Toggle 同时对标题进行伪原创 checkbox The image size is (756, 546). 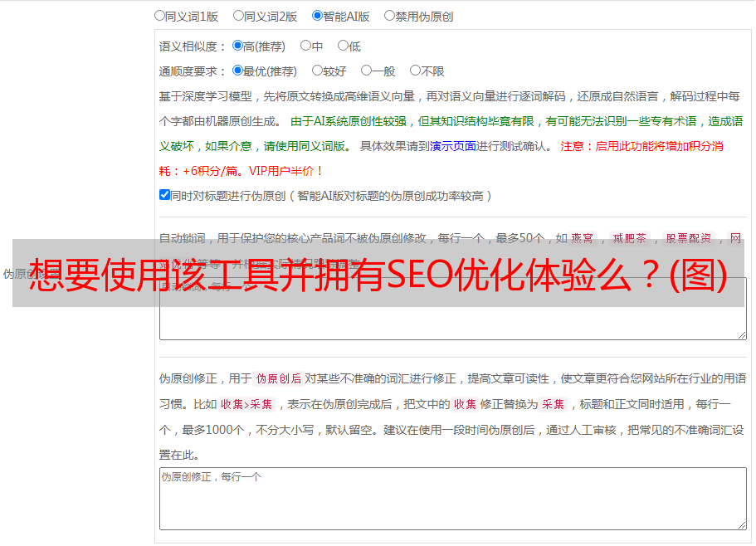tap(164, 195)
